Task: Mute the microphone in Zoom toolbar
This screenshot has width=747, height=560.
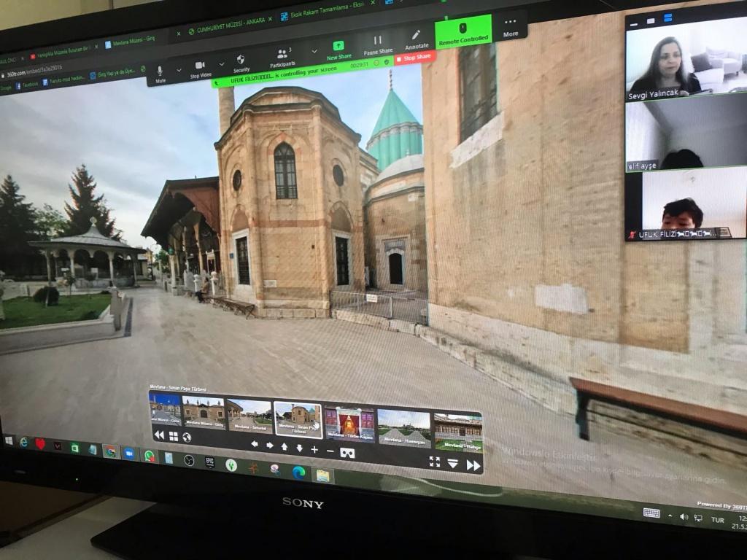Action: point(160,74)
